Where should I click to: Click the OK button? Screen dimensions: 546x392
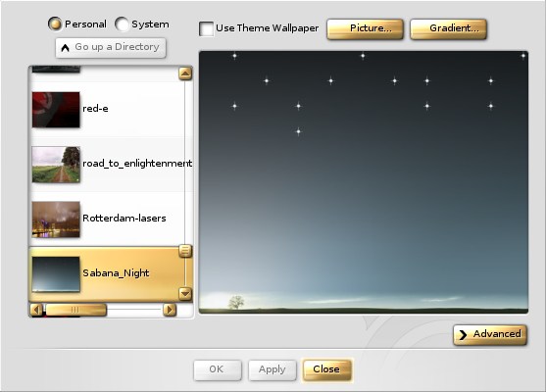point(218,369)
